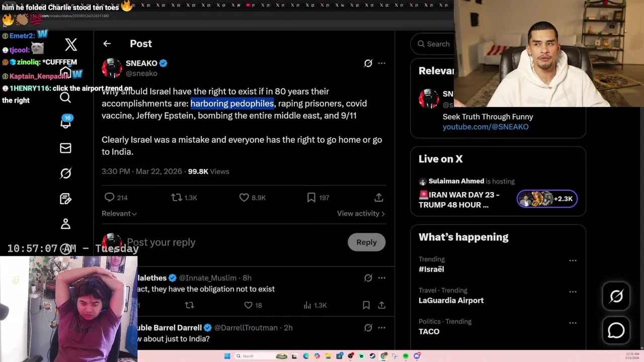The height and width of the screenshot is (362, 644).
Task: Repost the post with 1.3K reposts
Action: coord(184,198)
